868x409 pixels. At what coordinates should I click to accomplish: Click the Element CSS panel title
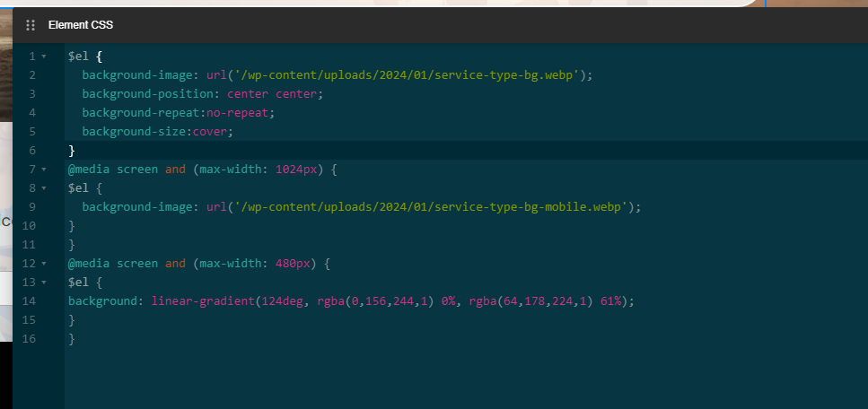(x=81, y=25)
